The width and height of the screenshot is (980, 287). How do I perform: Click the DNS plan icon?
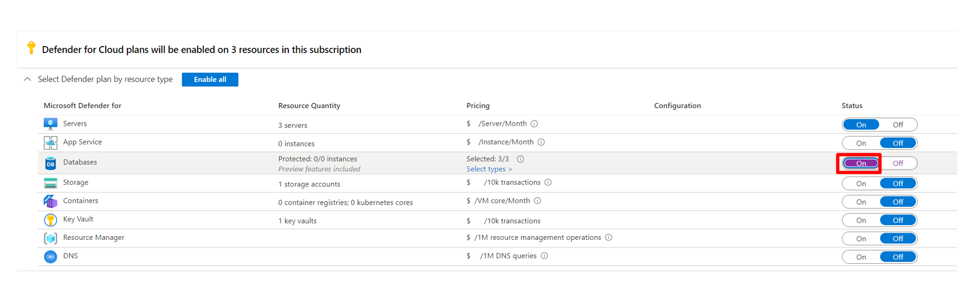point(50,257)
